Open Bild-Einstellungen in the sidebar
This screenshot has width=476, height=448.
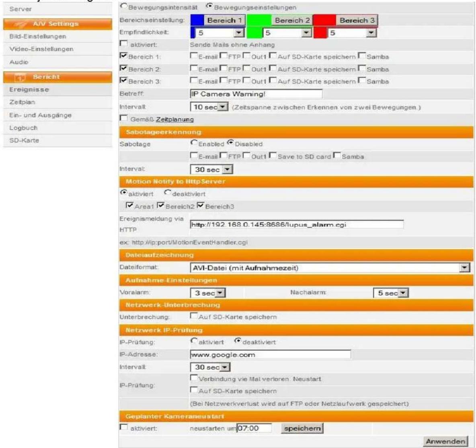pyautogui.click(x=57, y=37)
